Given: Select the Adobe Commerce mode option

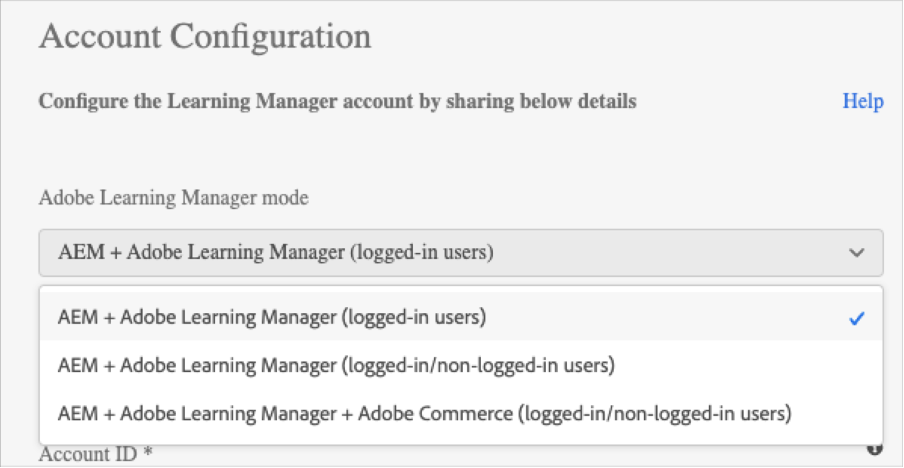Looking at the screenshot, I should [x=425, y=412].
